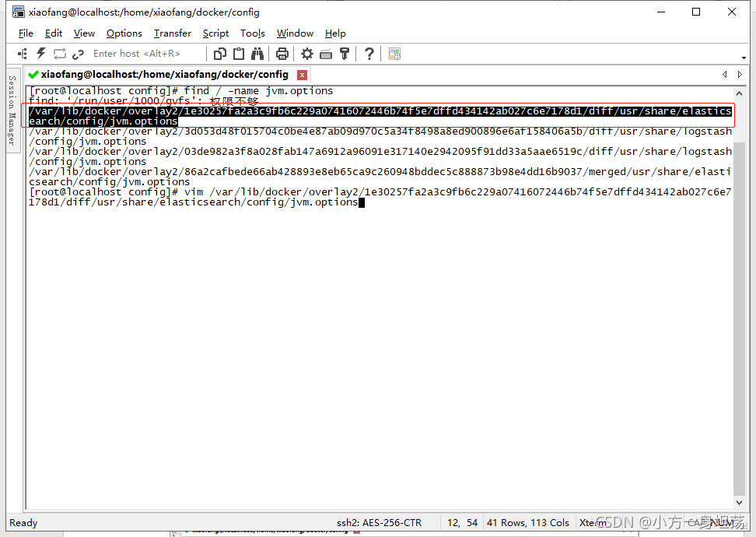Open the Help menu
Viewport: 756px width, 537px height.
coord(335,33)
